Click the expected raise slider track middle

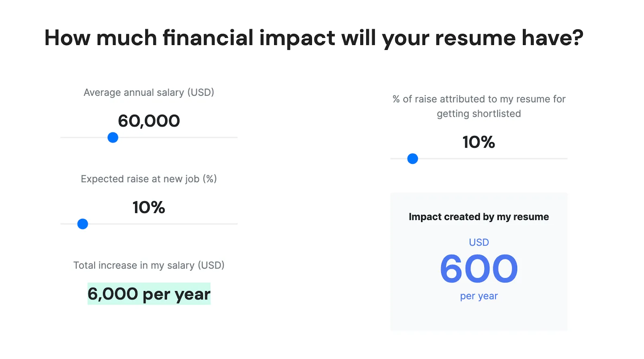click(x=149, y=224)
